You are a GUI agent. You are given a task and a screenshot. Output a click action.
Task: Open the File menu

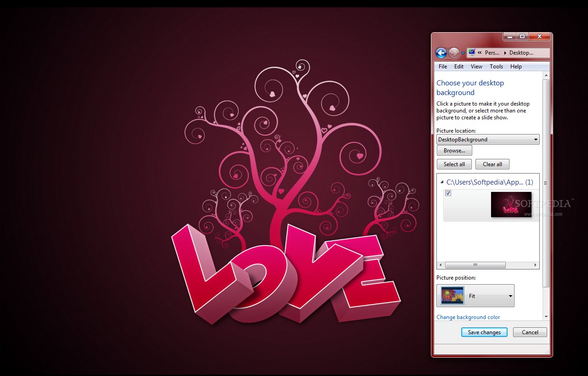[443, 67]
